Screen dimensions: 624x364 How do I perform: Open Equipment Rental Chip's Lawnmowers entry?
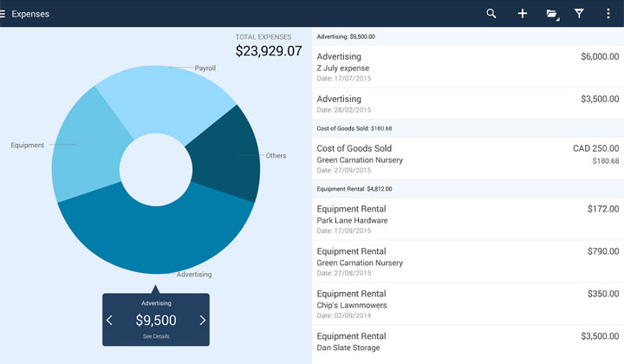coord(468,304)
